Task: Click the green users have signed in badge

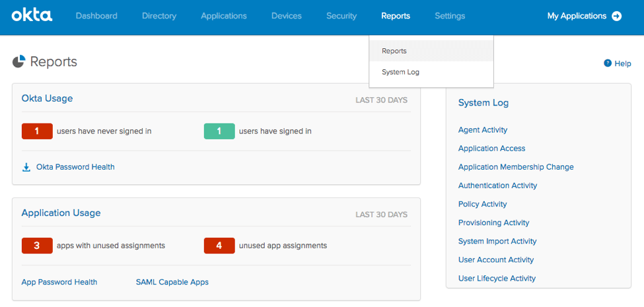Action: pyautogui.click(x=219, y=131)
